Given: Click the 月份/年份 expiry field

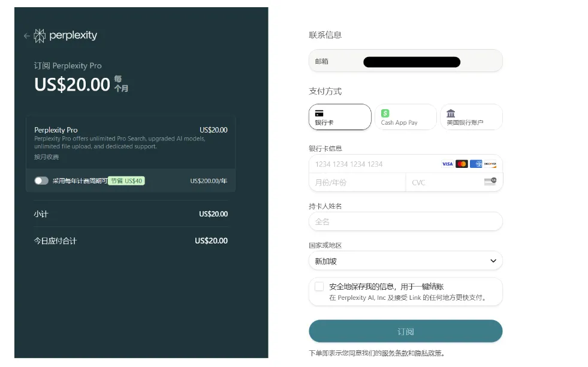Looking at the screenshot, I should point(357,182).
